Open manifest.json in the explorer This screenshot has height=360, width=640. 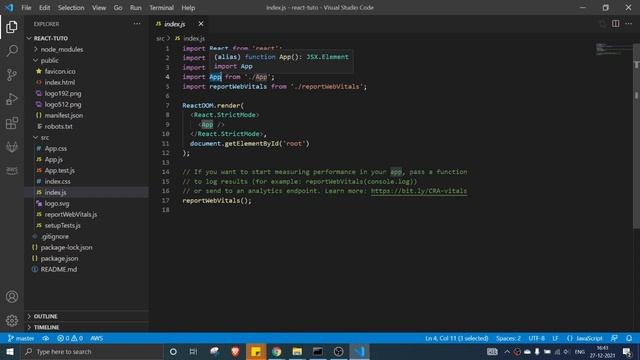coord(64,116)
